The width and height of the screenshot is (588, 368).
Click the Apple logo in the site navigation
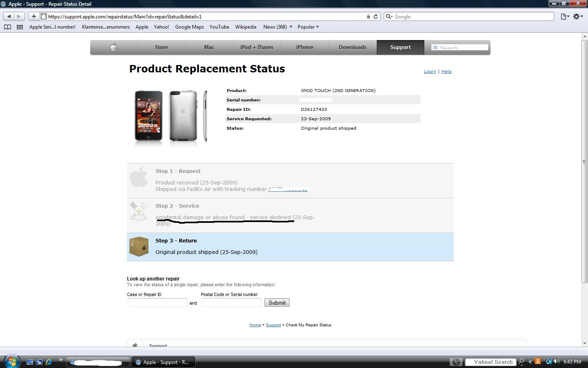tap(114, 47)
